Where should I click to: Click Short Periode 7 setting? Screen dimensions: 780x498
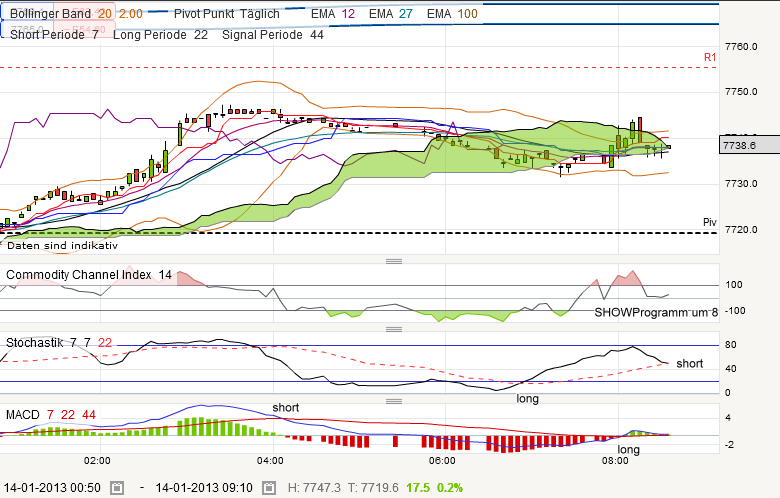(54, 35)
